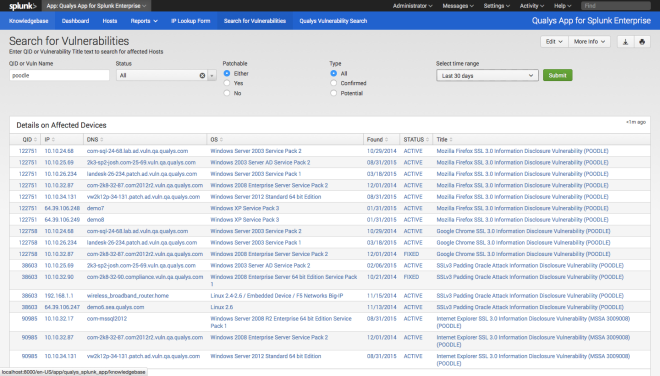
Task: Click DNS cell com-mssql2012
Action: 106,318
